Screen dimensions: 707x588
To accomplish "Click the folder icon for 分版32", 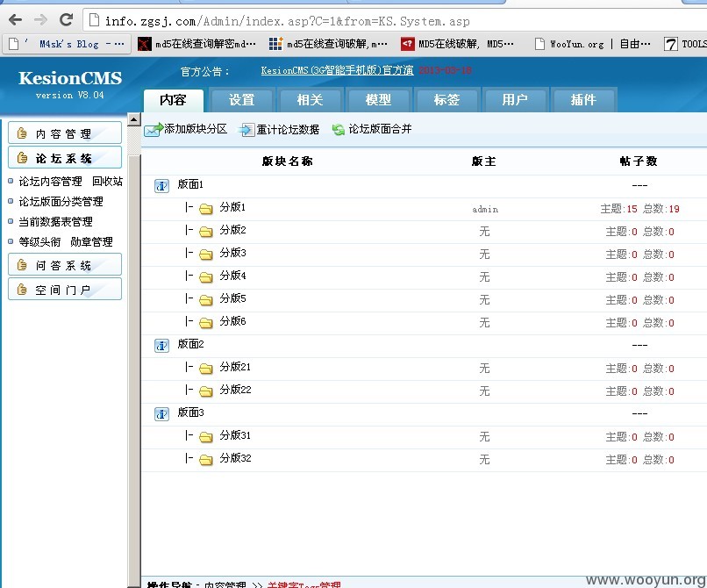I will pos(206,460).
